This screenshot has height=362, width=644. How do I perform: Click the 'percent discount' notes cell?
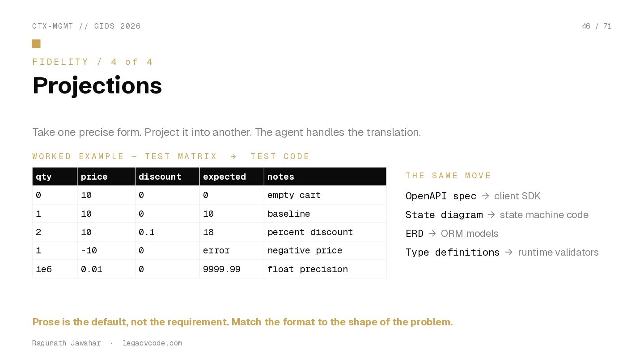310,232
